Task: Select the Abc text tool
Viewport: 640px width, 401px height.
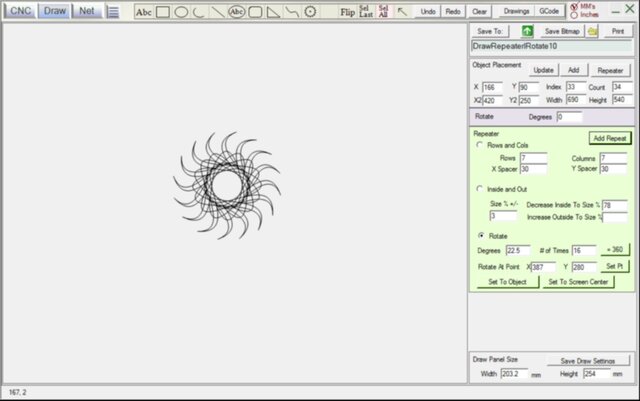Action: (144, 12)
